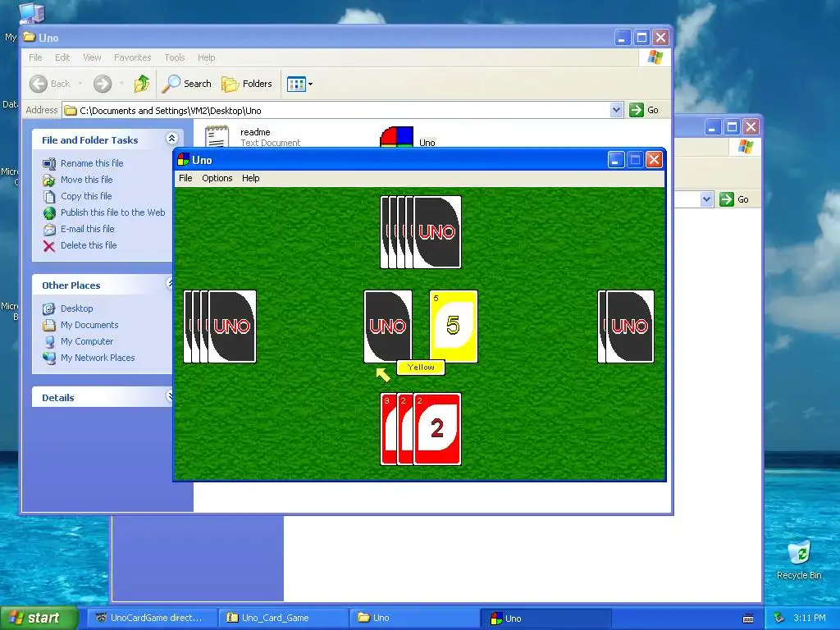Click the top opponent's card stack
The width and height of the screenshot is (840, 630).
[421, 232]
